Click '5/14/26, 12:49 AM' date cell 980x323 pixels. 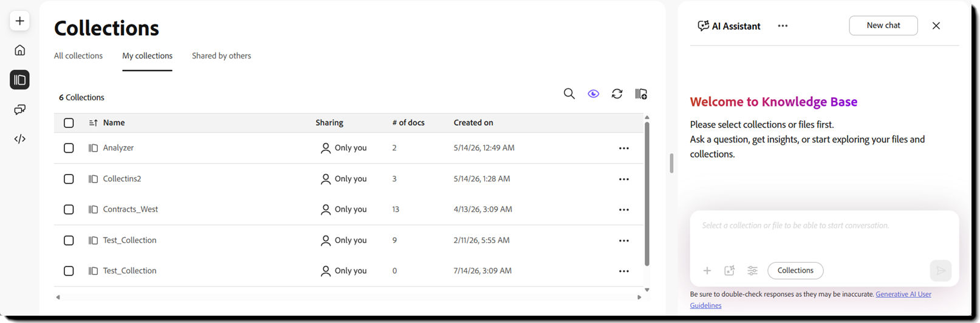coord(484,148)
